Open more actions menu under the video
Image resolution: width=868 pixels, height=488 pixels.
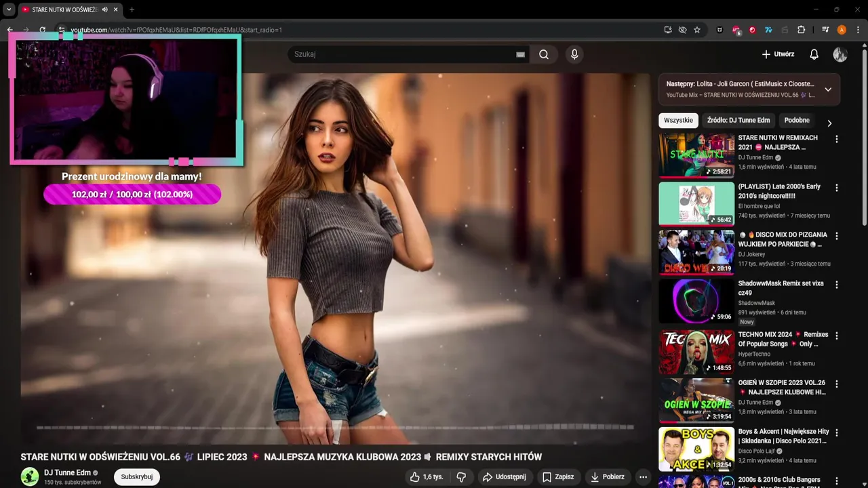643,476
